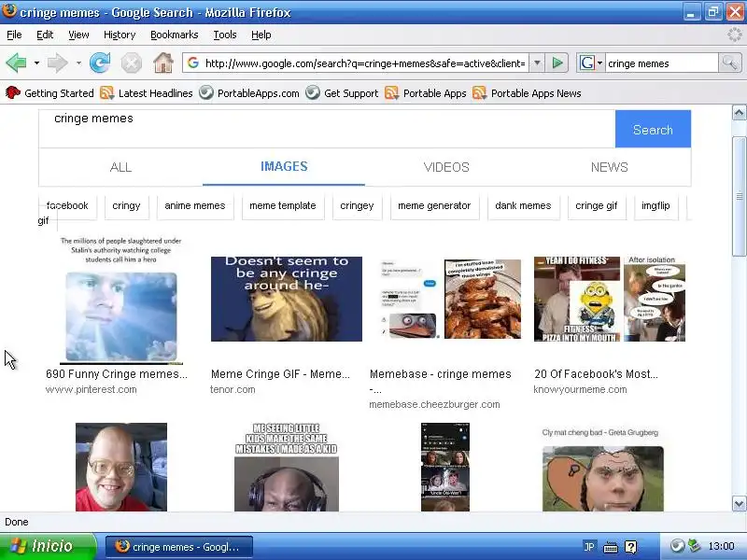Screen dimensions: 747x560
Task: Click the blue Search button
Action: (653, 129)
